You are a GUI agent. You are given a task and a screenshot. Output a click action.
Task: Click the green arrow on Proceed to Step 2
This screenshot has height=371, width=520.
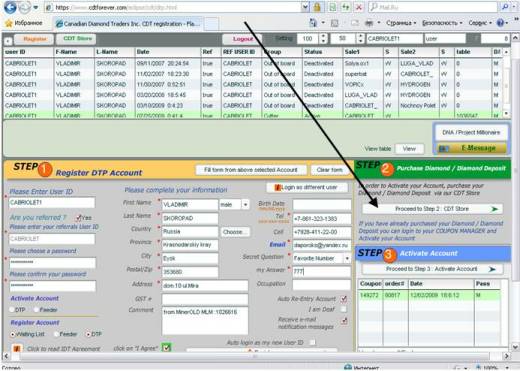click(x=494, y=209)
